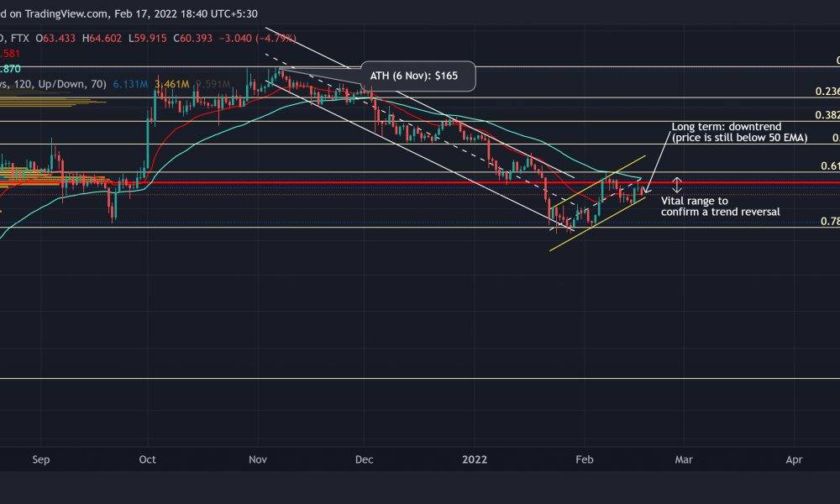The image size is (840, 504).
Task: Click the Oct label on time axis
Action: (147, 459)
